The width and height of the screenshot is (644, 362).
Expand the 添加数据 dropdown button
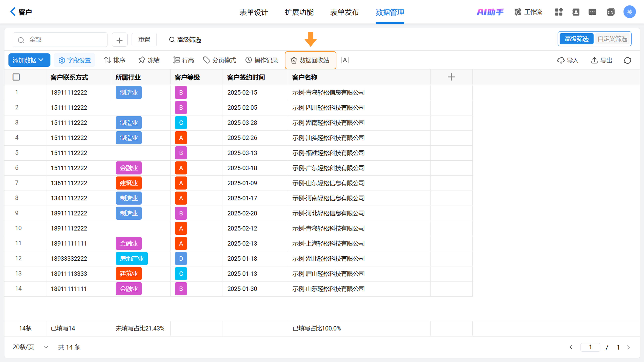(29, 60)
